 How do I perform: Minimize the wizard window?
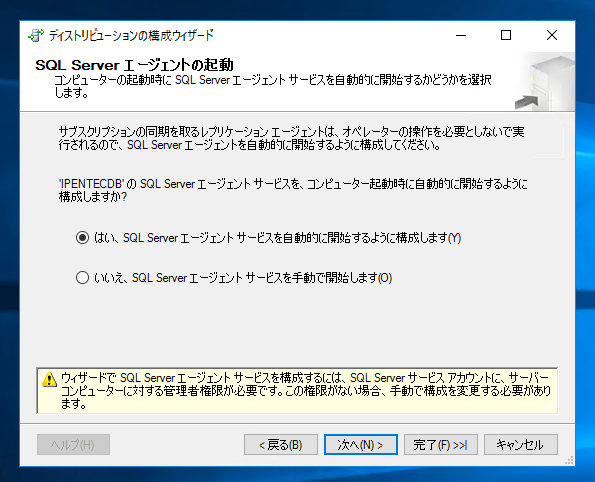(461, 35)
